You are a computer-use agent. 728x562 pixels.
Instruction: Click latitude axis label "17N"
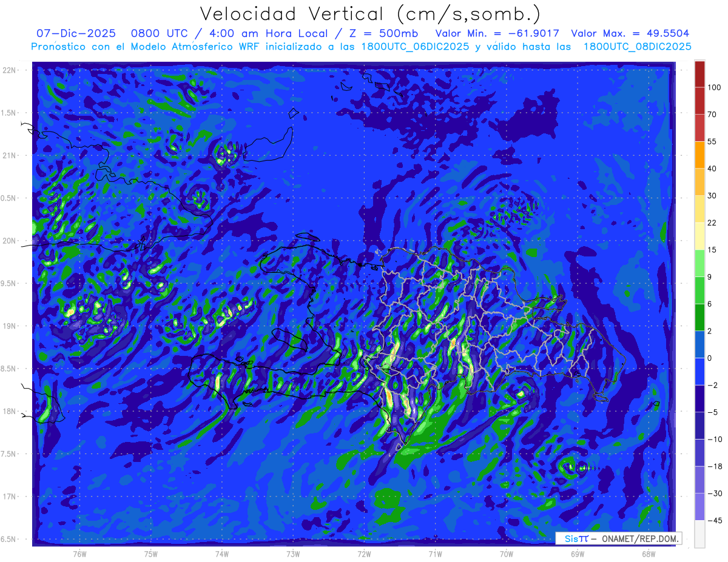pyautogui.click(x=10, y=497)
